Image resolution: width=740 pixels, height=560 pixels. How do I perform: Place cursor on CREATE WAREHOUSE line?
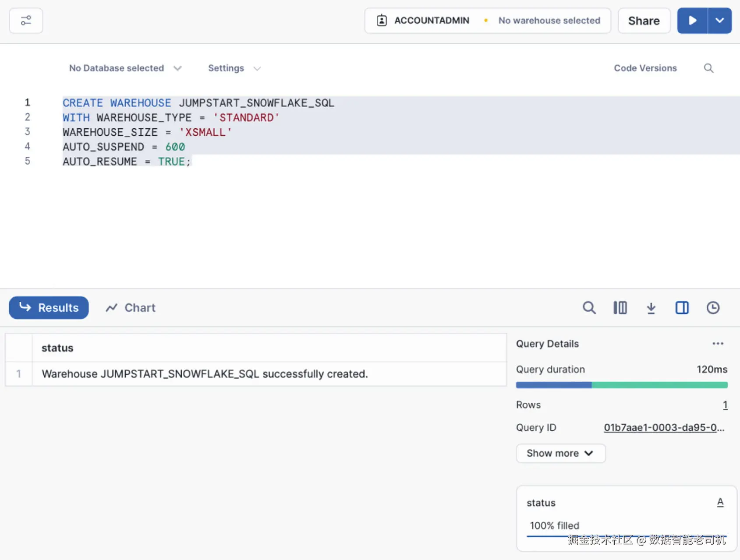click(x=198, y=103)
